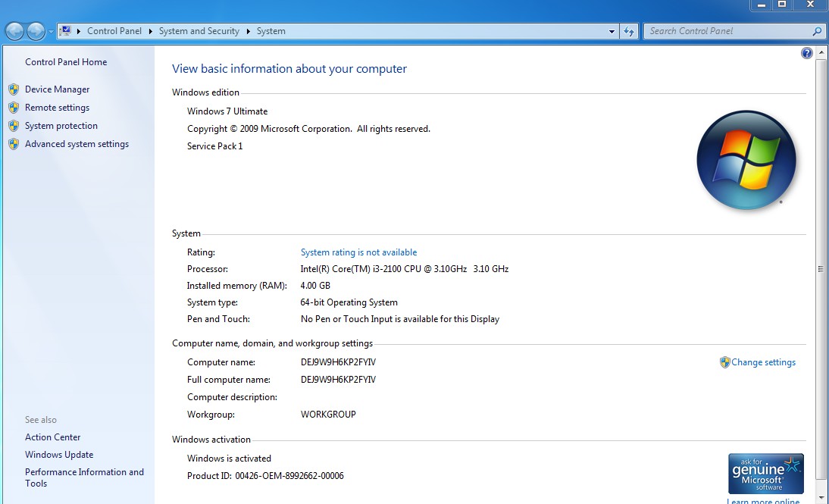Click the genuine Microsoft software badge
The image size is (829, 504).
[x=765, y=474]
